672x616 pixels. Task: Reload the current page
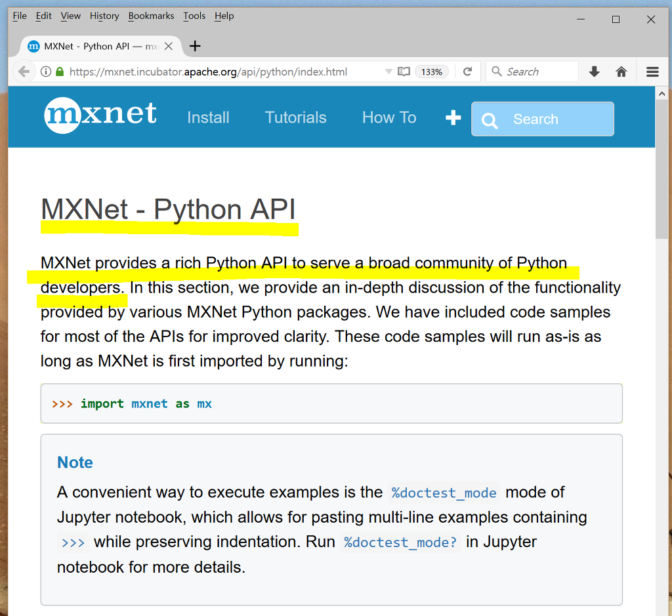pyautogui.click(x=467, y=72)
